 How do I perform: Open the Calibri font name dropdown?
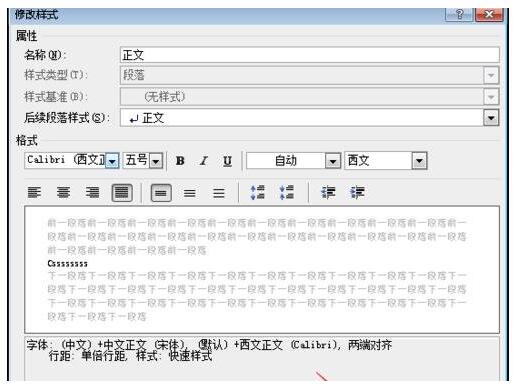tap(112, 161)
